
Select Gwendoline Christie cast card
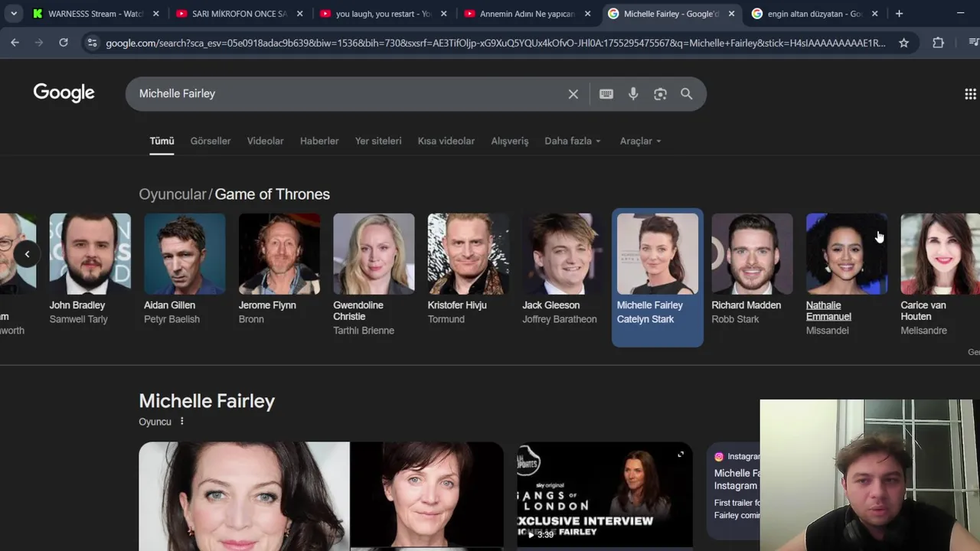(x=374, y=275)
